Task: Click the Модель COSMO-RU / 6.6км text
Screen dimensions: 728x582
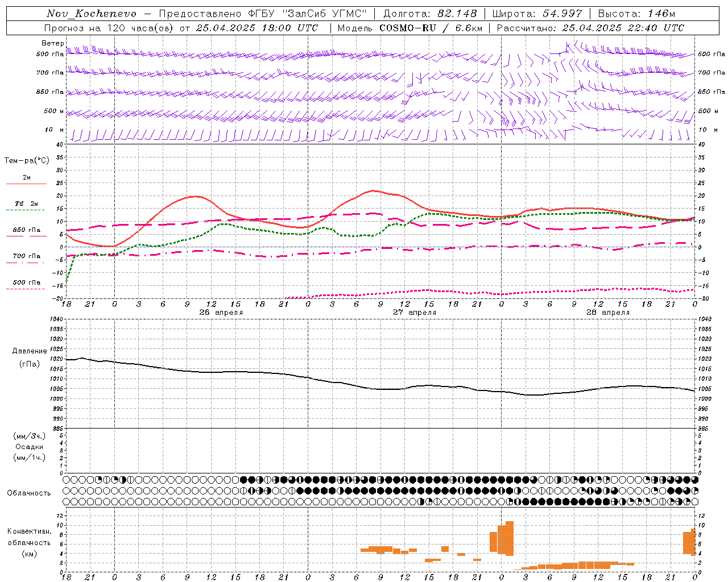Action: point(410,28)
